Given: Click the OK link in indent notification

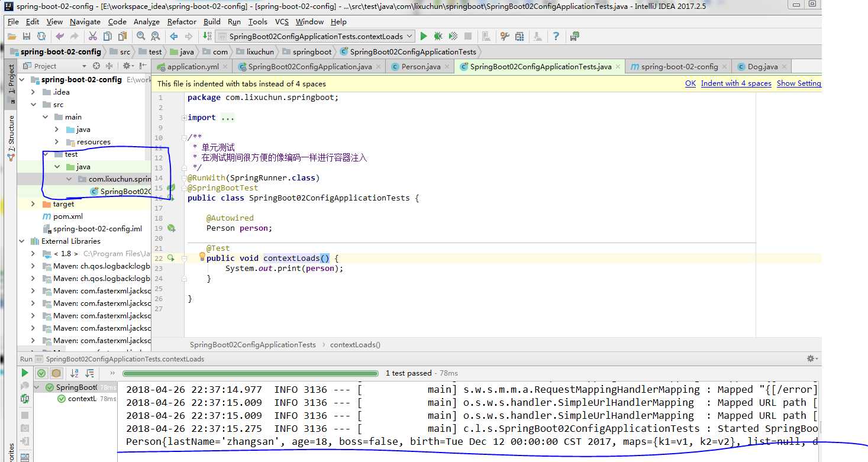Looking at the screenshot, I should click(690, 83).
